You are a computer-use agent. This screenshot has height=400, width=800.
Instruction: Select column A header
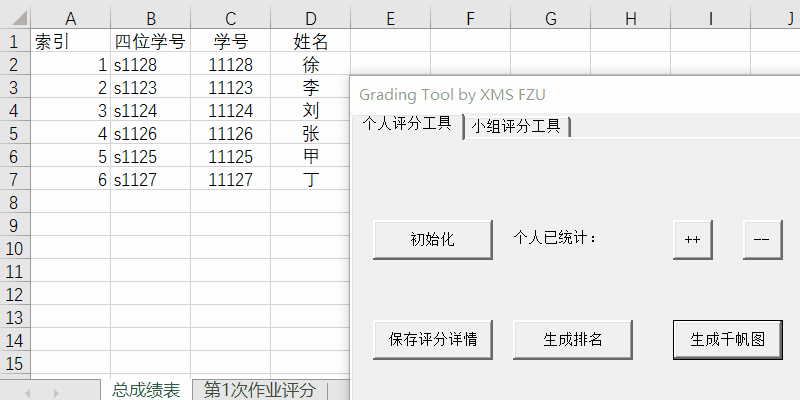point(70,18)
